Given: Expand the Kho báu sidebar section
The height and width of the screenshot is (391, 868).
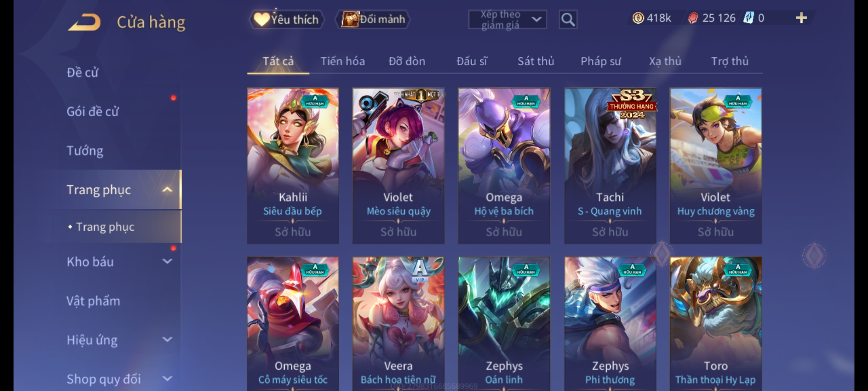Looking at the screenshot, I should pyautogui.click(x=167, y=261).
